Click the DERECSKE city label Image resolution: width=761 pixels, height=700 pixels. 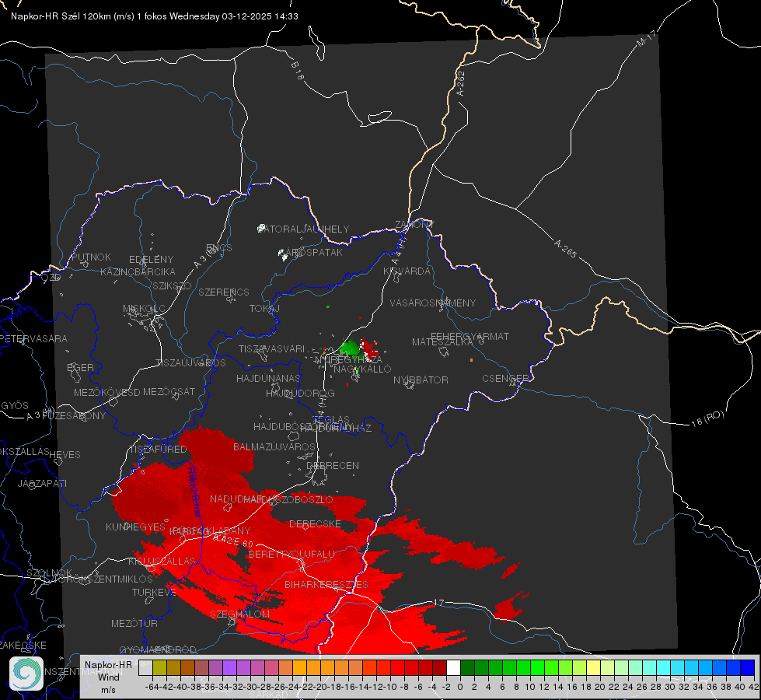click(315, 524)
